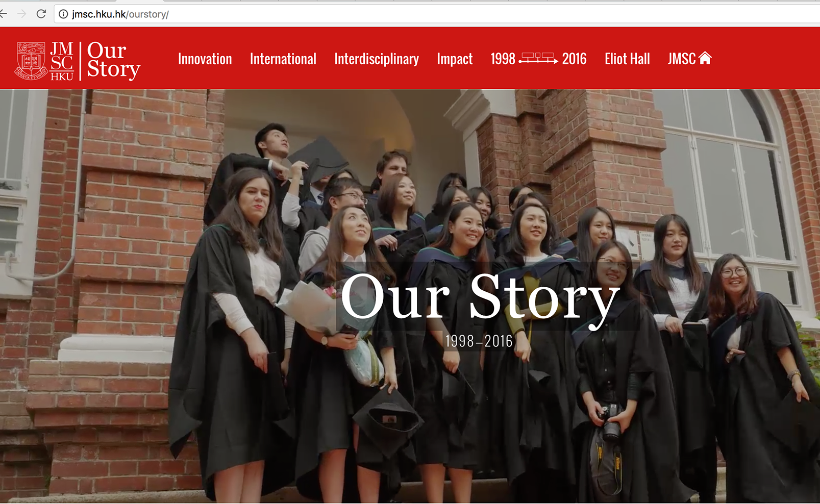Image resolution: width=820 pixels, height=504 pixels.
Task: Open the Impact section
Action: pyautogui.click(x=454, y=60)
